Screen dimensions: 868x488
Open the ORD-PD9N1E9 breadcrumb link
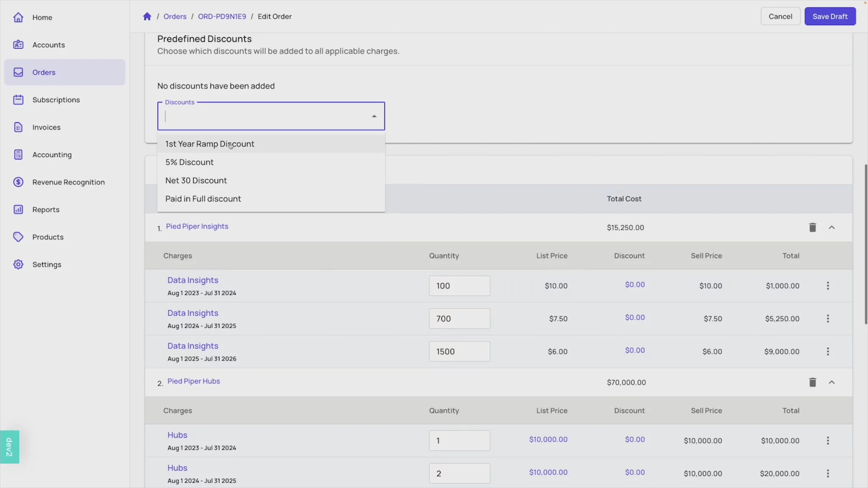tap(222, 17)
